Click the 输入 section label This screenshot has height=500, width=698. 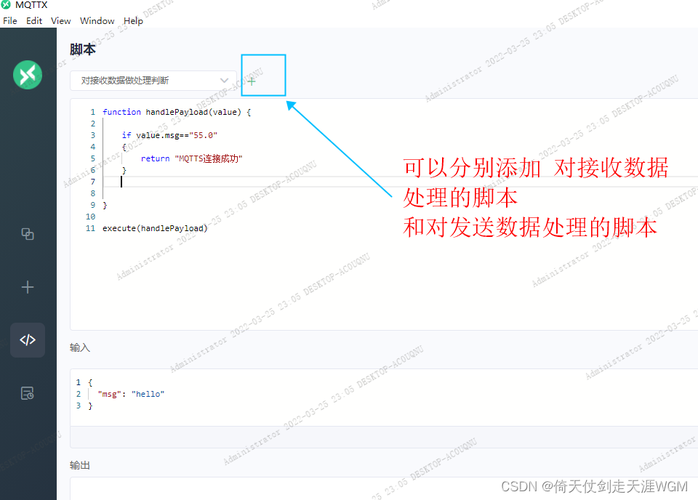coord(80,348)
